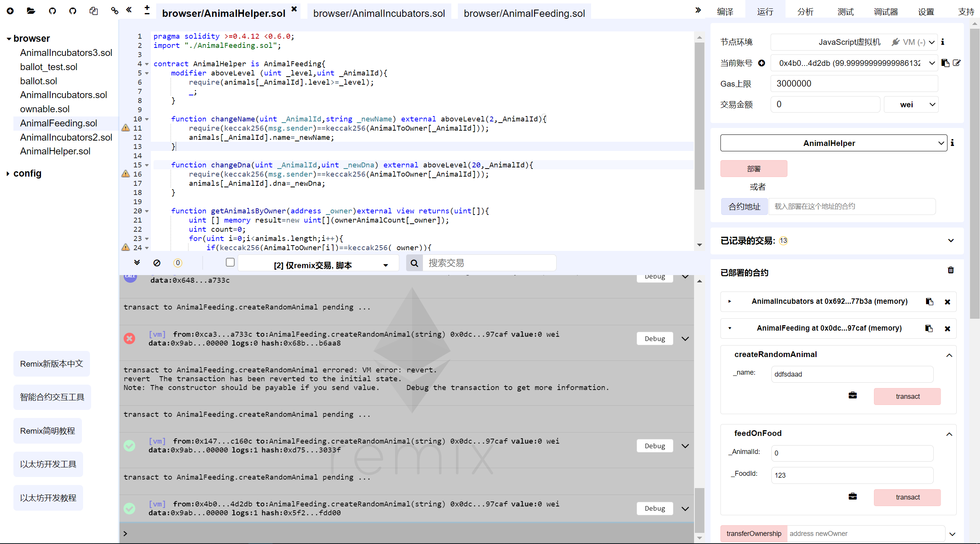The image size is (980, 544).
Task: Switch to browser/AnimalIncubators.sol tab
Action: pyautogui.click(x=379, y=13)
